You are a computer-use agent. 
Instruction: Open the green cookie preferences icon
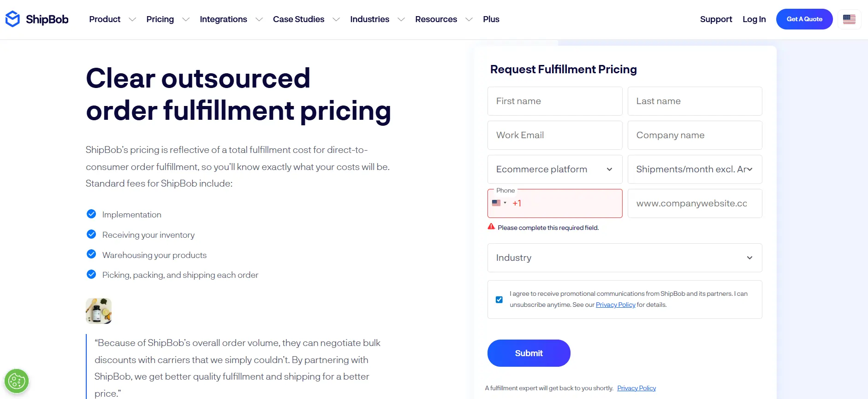coord(17,381)
